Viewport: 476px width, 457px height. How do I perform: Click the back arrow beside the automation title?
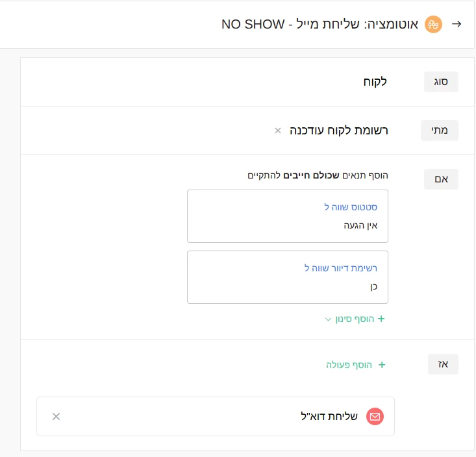[456, 24]
